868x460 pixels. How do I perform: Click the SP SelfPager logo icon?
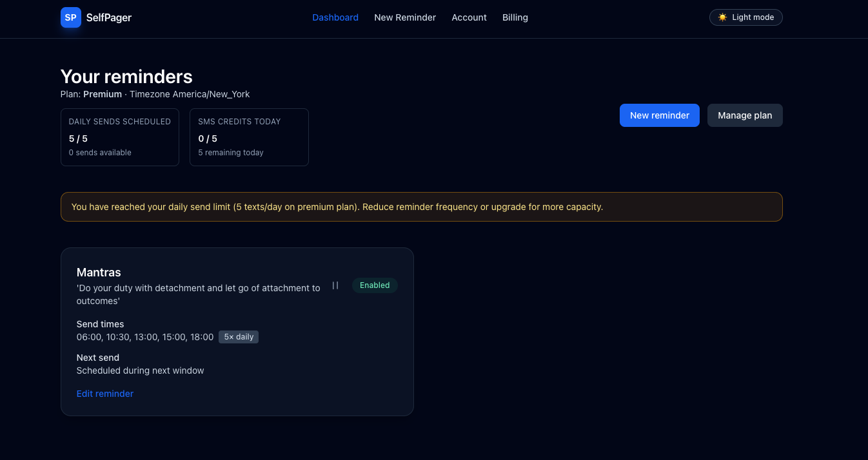tap(70, 17)
